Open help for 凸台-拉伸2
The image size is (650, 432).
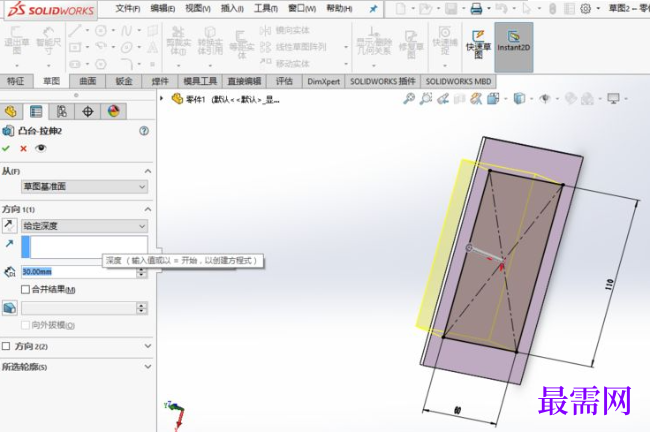pyautogui.click(x=144, y=131)
